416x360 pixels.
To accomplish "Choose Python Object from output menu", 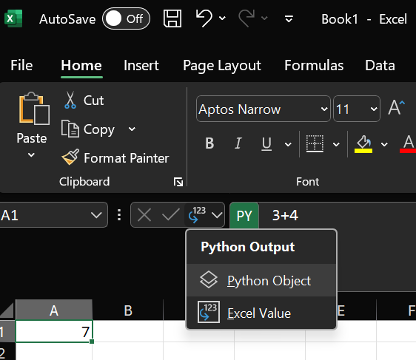I will 261,280.
